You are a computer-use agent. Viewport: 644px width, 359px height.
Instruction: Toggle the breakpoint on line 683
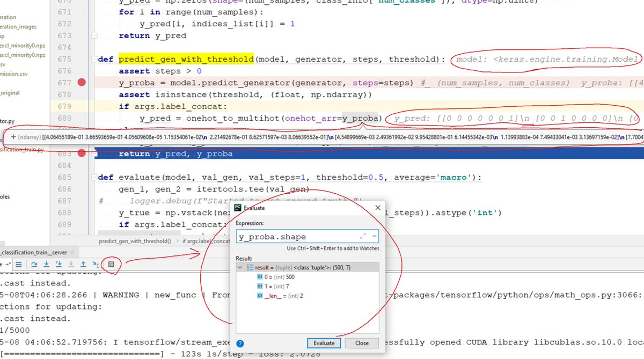point(80,153)
